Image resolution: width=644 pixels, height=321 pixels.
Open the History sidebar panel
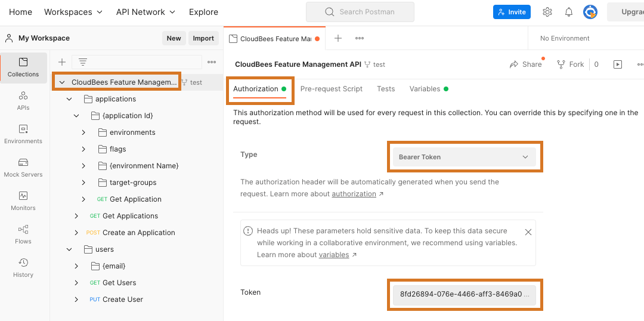(x=23, y=267)
